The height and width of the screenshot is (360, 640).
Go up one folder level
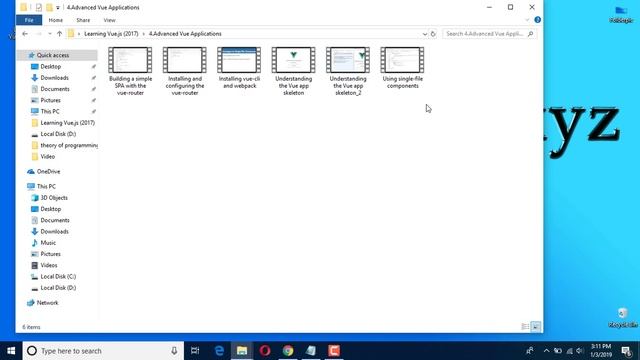coord(60,34)
